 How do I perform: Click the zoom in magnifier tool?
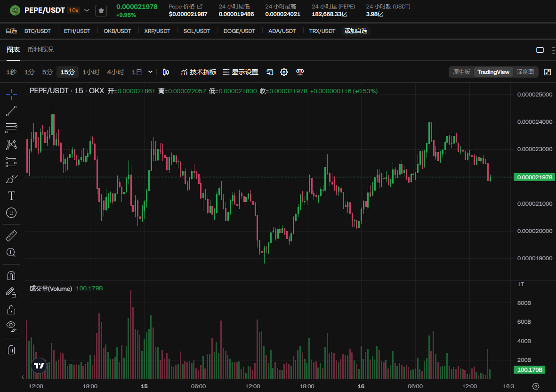11,253
